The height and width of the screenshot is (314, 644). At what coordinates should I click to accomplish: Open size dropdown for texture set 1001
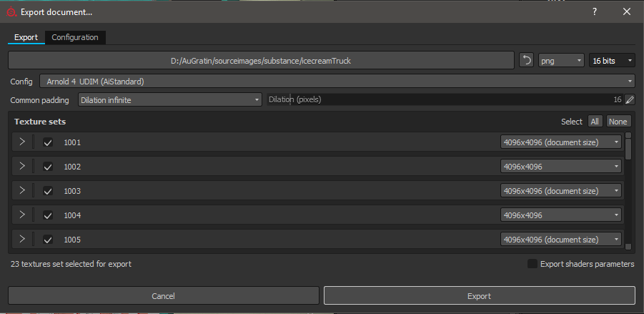(560, 142)
